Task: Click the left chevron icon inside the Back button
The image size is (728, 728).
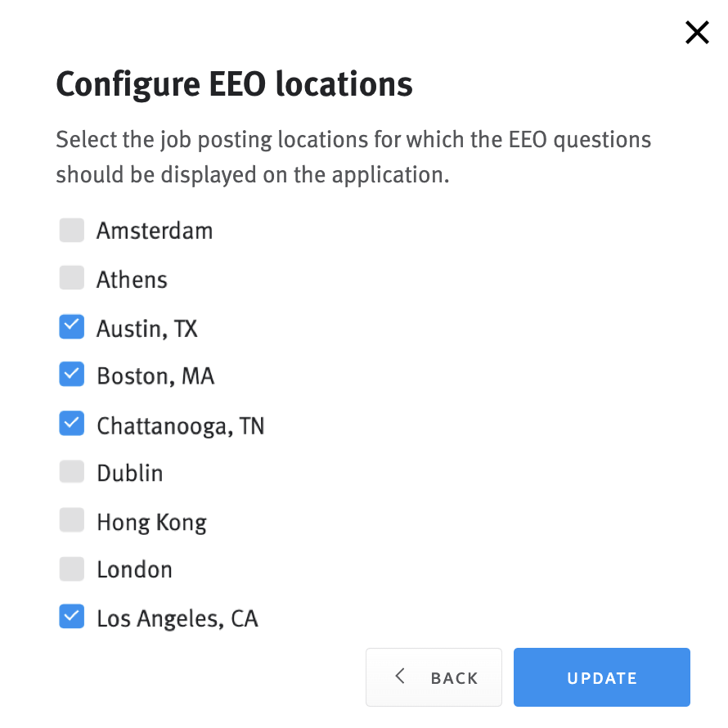Action: click(400, 676)
